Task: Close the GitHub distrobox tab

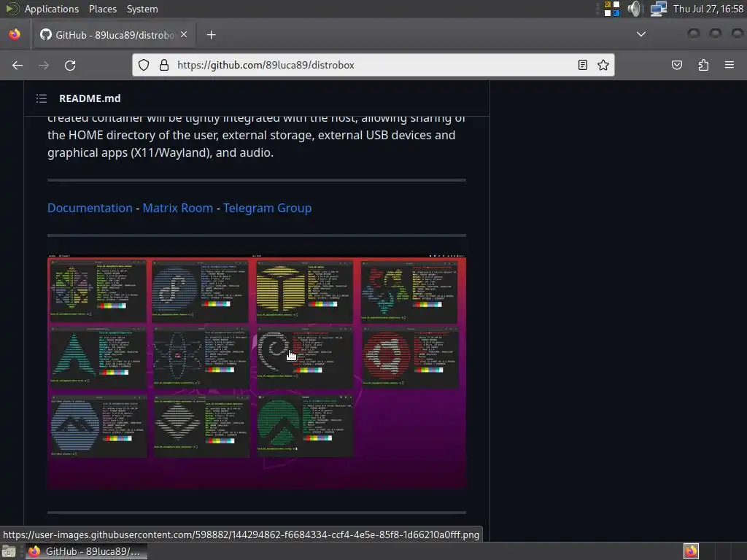Action: (184, 35)
